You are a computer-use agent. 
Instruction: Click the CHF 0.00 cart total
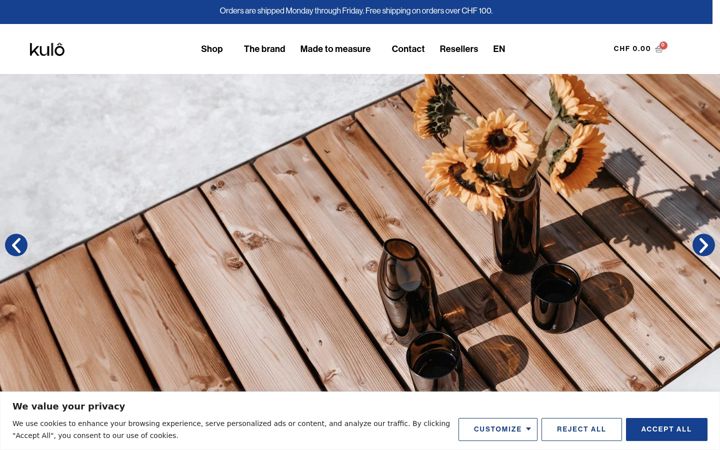coord(632,49)
